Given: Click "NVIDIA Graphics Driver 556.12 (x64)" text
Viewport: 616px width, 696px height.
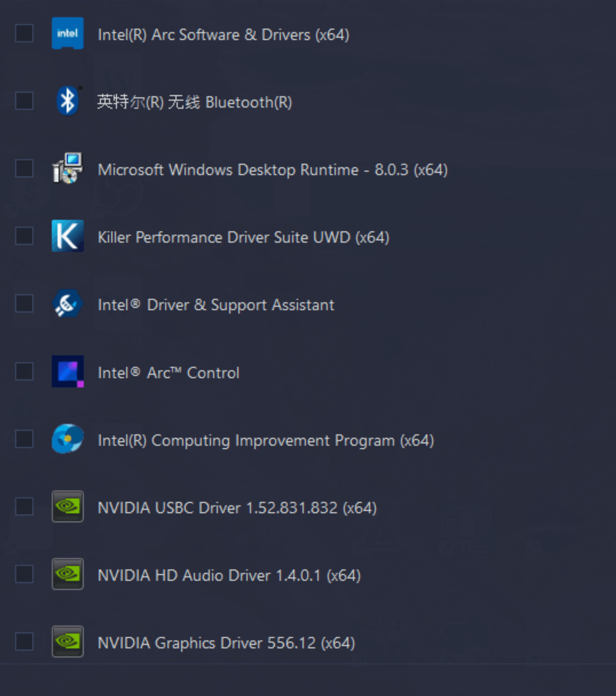Looking at the screenshot, I should click(x=226, y=643).
